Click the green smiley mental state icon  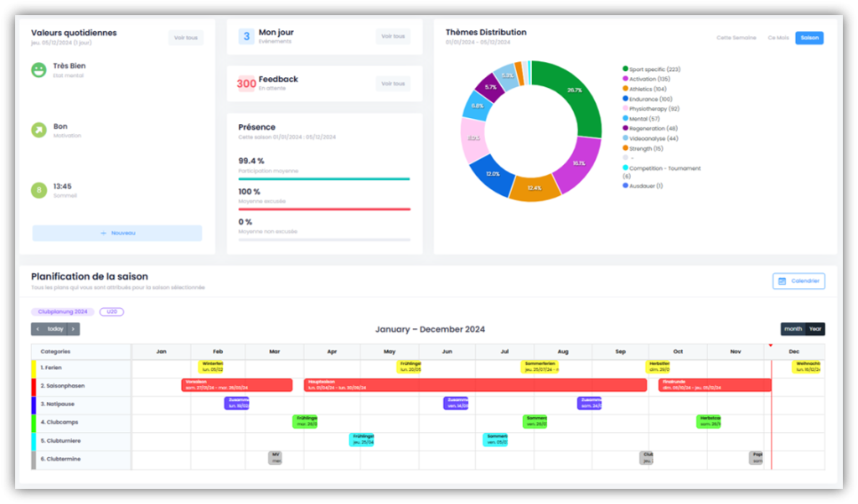(x=39, y=70)
